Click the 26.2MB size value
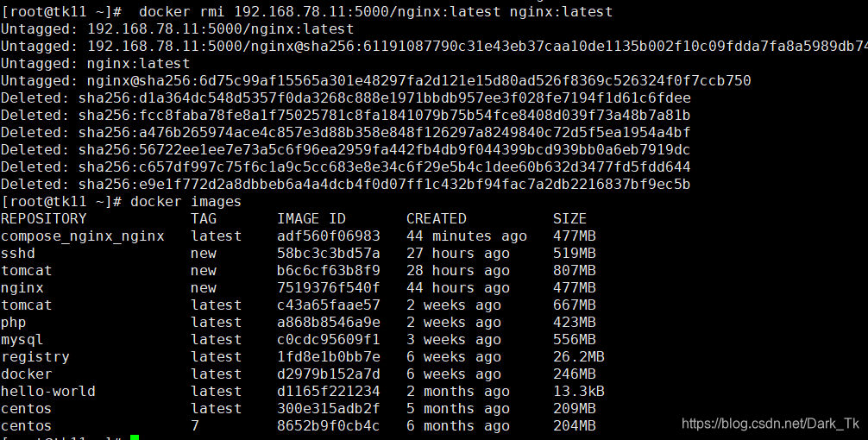This screenshot has width=868, height=440. 578,357
